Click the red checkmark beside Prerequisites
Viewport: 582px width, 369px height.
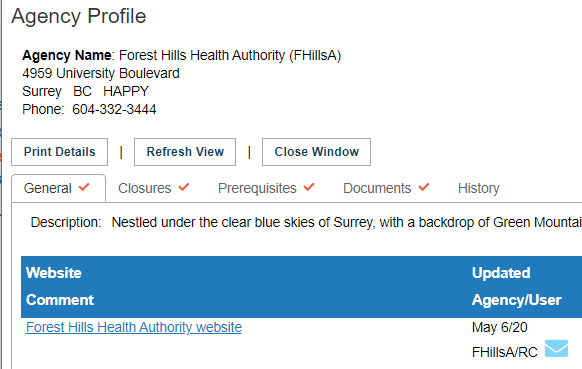pyautogui.click(x=309, y=187)
